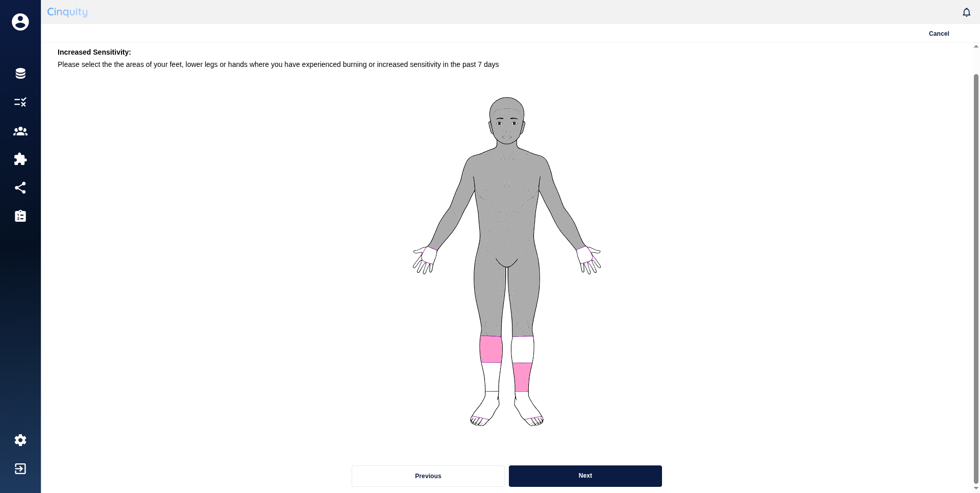Cancel the questionnaire

[939, 34]
